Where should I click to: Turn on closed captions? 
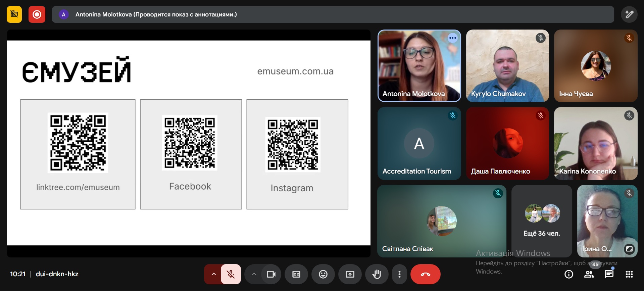tap(296, 274)
